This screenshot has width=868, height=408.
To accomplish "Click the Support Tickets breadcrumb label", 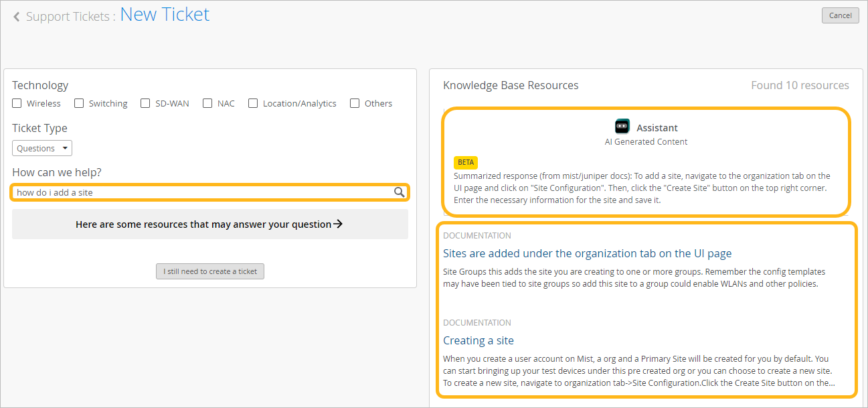I will tap(67, 16).
